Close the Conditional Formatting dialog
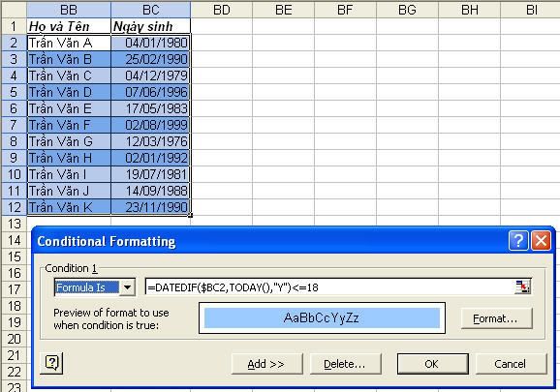The width and height of the screenshot is (560, 392). 541,241
